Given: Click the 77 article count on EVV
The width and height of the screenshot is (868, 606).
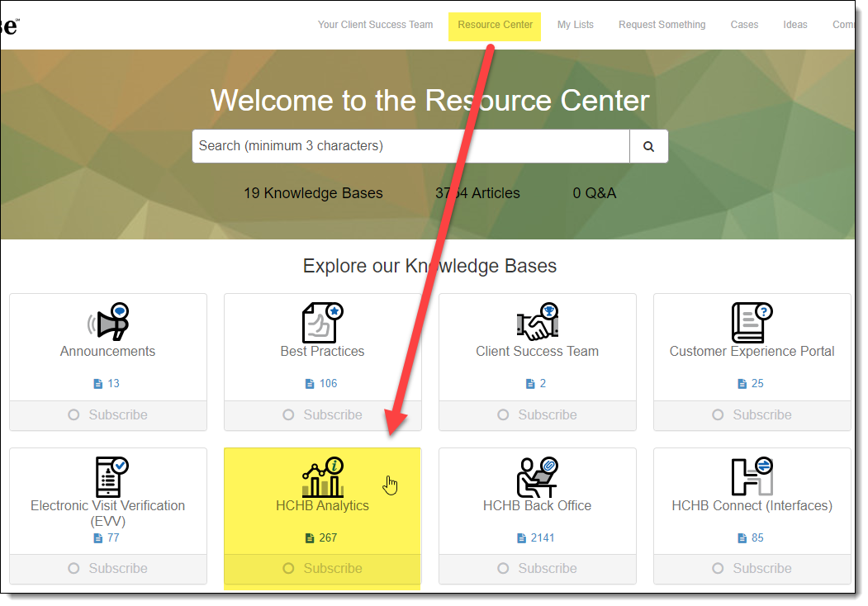Looking at the screenshot, I should coord(113,538).
